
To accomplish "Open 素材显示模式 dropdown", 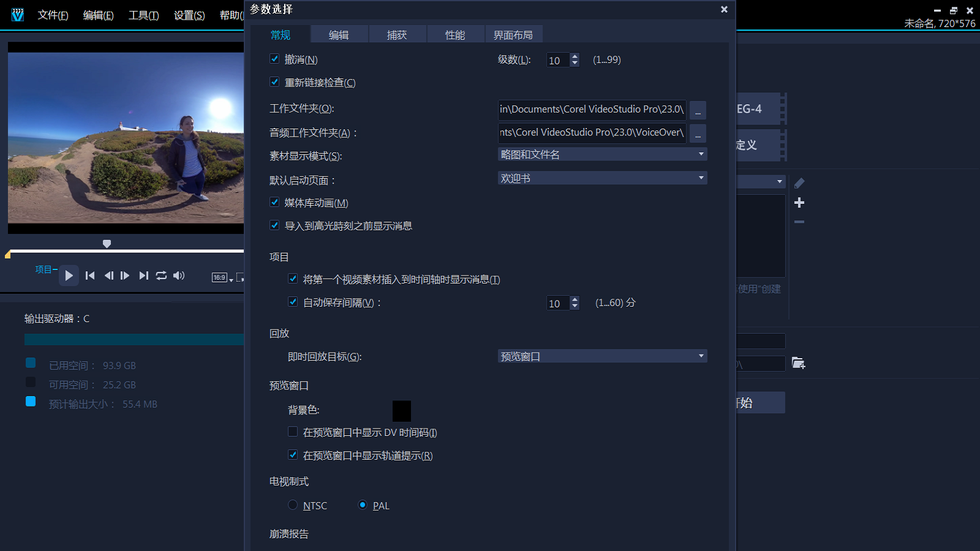I will (700, 154).
